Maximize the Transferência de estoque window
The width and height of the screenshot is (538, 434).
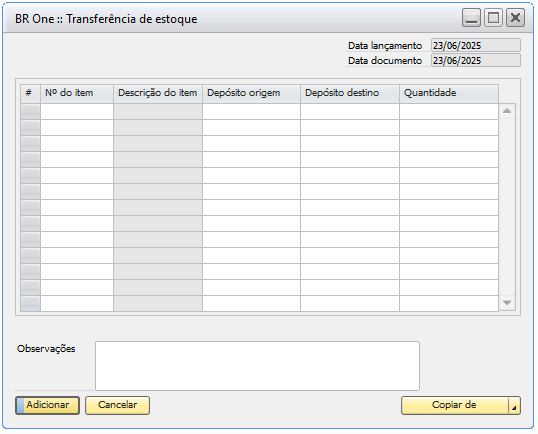coord(493,17)
